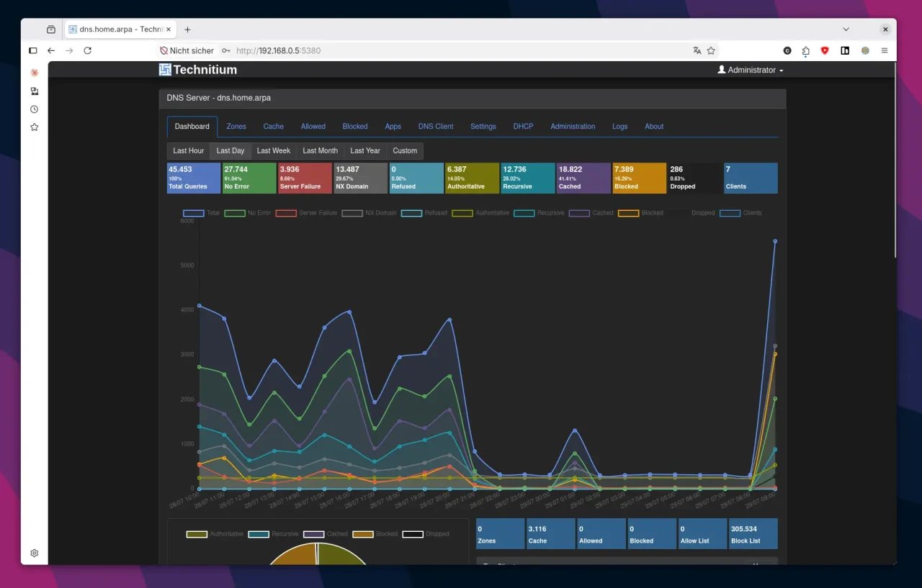Click the red shield extension icon
Viewport: 922px width, 588px height.
825,50
